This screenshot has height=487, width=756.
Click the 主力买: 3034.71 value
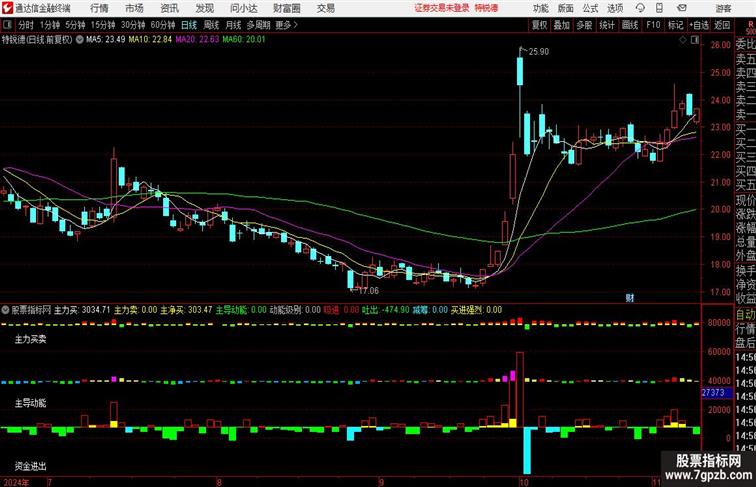point(82,310)
